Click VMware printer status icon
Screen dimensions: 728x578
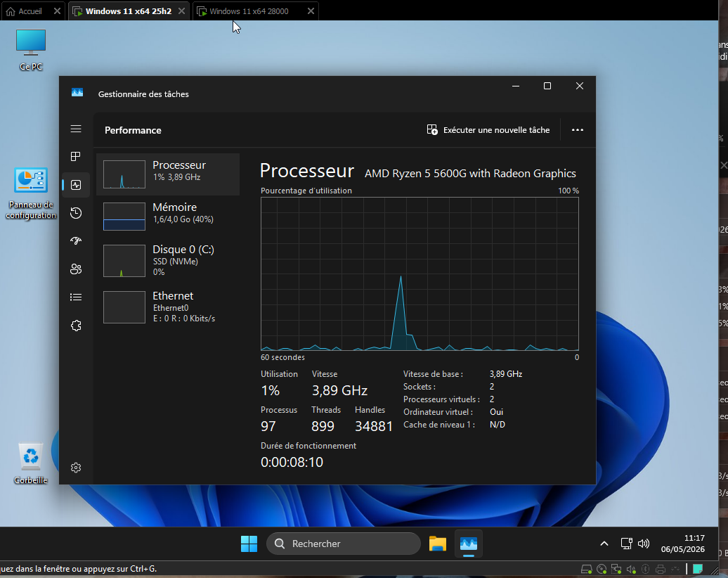point(661,569)
